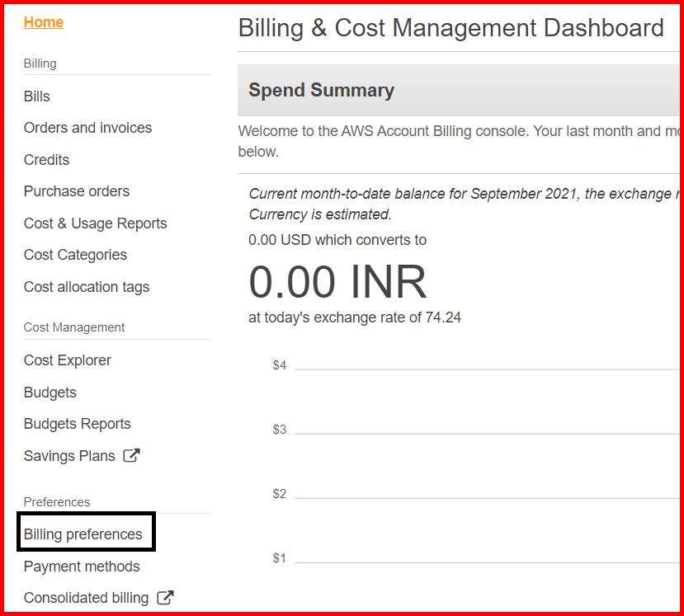
Task: Open the Bills page
Action: pos(36,96)
